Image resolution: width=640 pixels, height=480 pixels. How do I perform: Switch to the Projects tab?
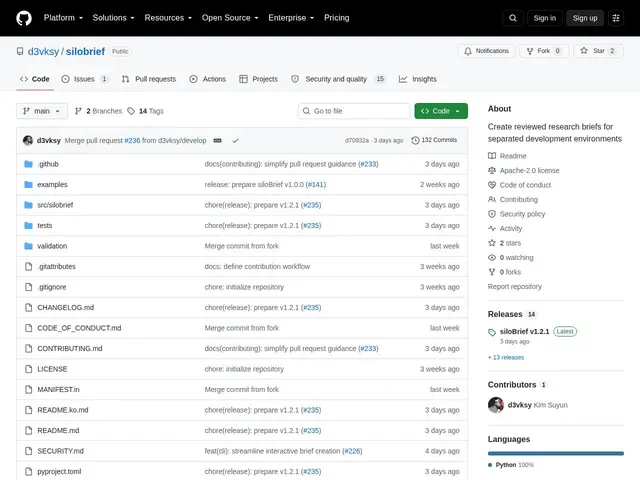point(258,79)
